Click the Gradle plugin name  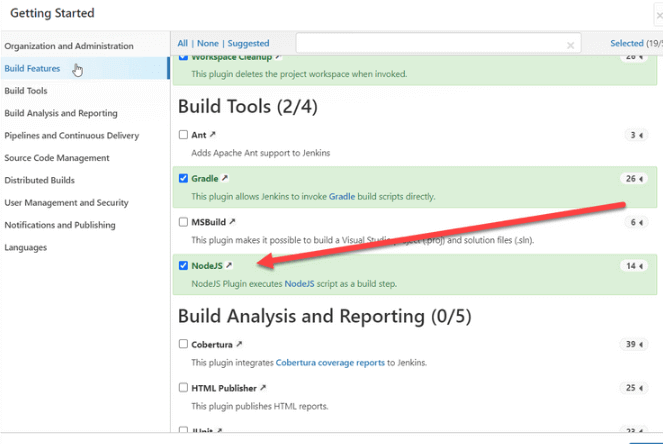click(x=205, y=178)
